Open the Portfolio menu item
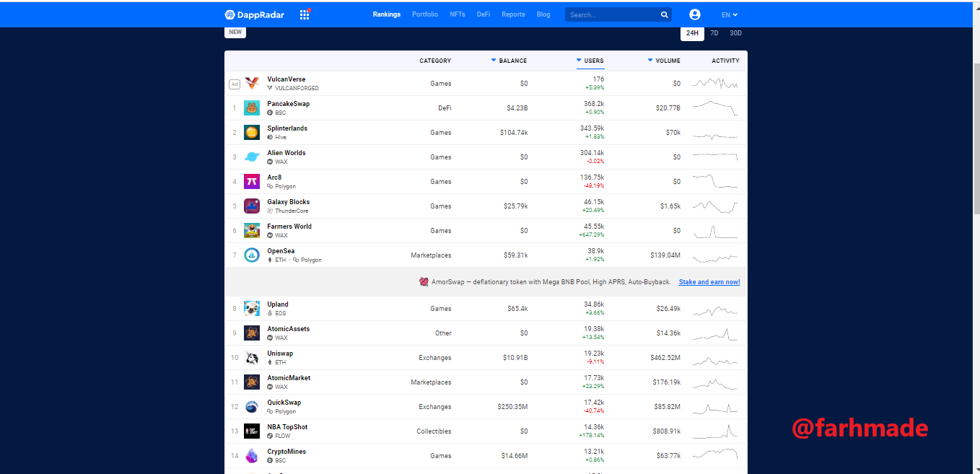Screen dimensions: 980x474 [x=425, y=14]
